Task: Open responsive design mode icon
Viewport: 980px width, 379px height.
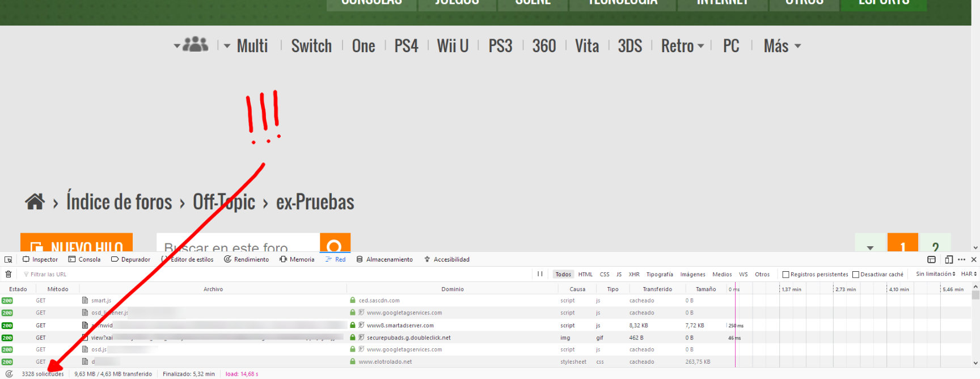Action: [949, 259]
